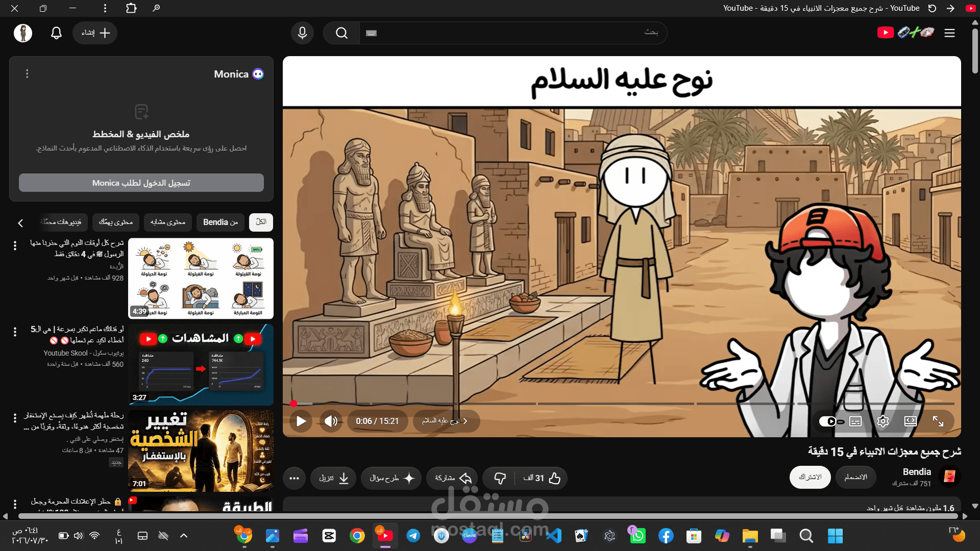This screenshot has width=980, height=551.
Task: Open options menu for the 47 مشاهدة video
Action: pos(15,418)
